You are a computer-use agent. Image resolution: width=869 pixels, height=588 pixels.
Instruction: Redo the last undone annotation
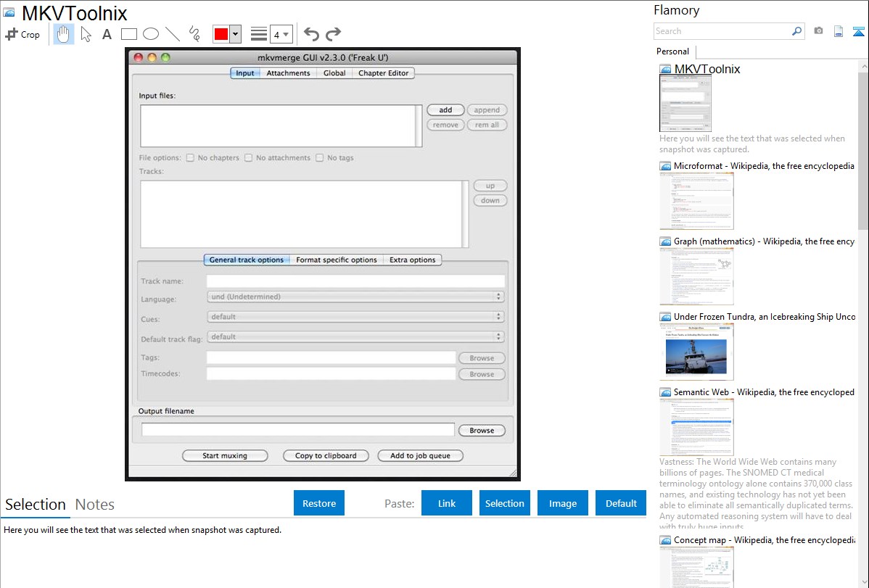click(333, 34)
